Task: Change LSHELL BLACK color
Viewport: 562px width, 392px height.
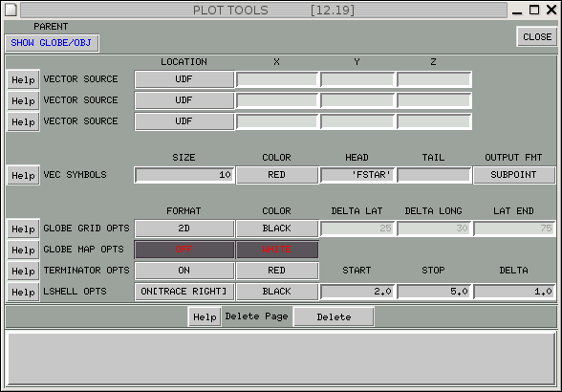Action: tap(277, 292)
